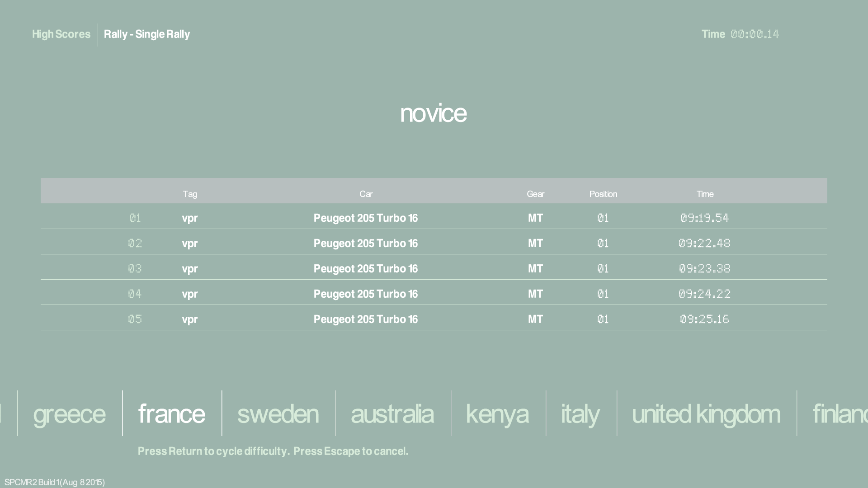Pick the fourth ranked score entry
This screenshot has width=868, height=488.
tap(433, 294)
